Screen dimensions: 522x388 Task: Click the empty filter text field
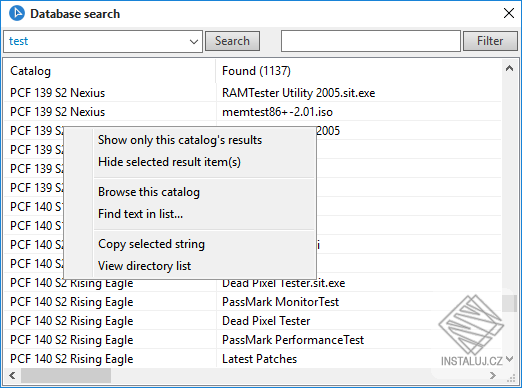[x=371, y=41]
